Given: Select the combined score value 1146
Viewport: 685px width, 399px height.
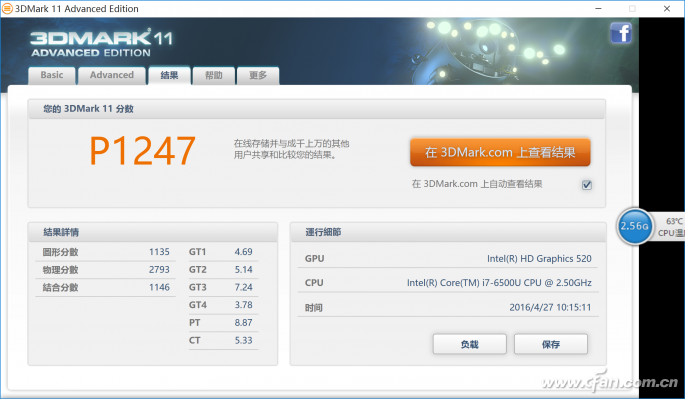Looking at the screenshot, I should click(159, 287).
